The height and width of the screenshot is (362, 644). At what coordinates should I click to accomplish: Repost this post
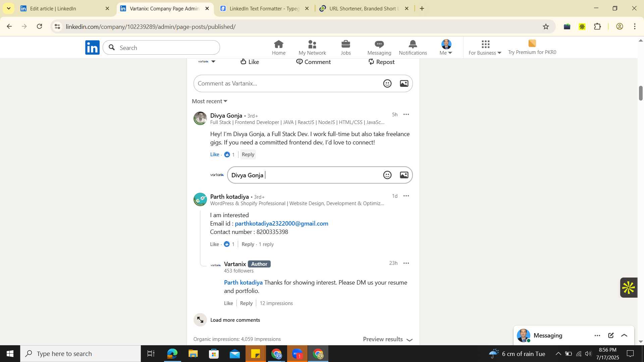[x=381, y=62]
